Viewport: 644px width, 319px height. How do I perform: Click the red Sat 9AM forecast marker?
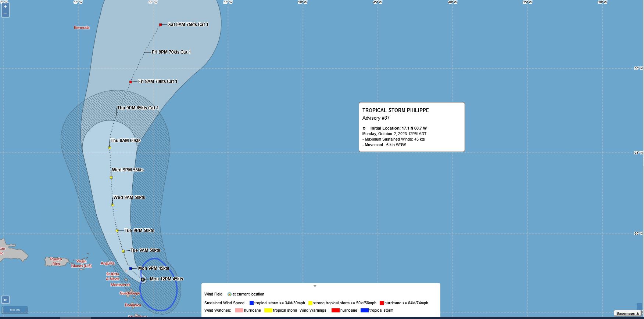point(160,25)
